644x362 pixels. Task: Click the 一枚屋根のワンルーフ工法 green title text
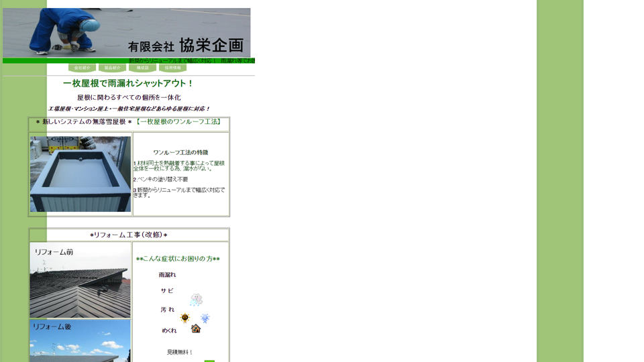pos(178,122)
